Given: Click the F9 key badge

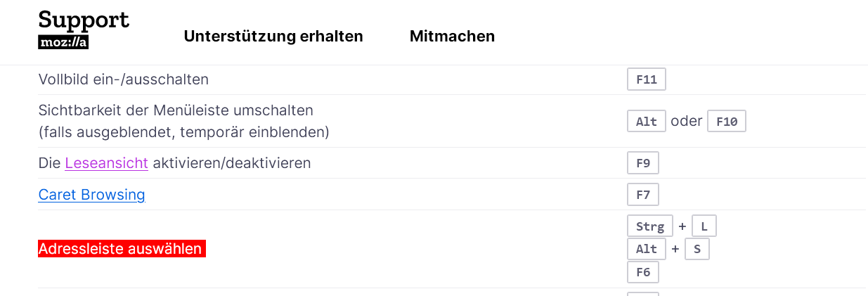Looking at the screenshot, I should (642, 163).
